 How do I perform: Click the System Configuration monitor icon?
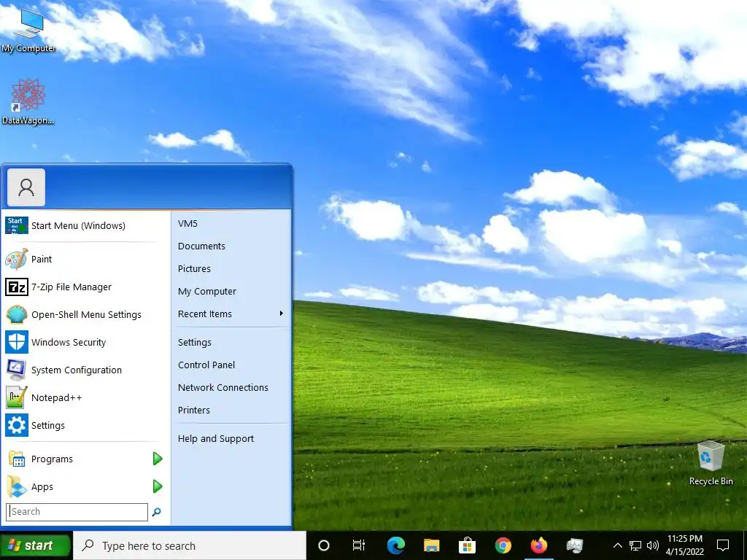coord(17,370)
